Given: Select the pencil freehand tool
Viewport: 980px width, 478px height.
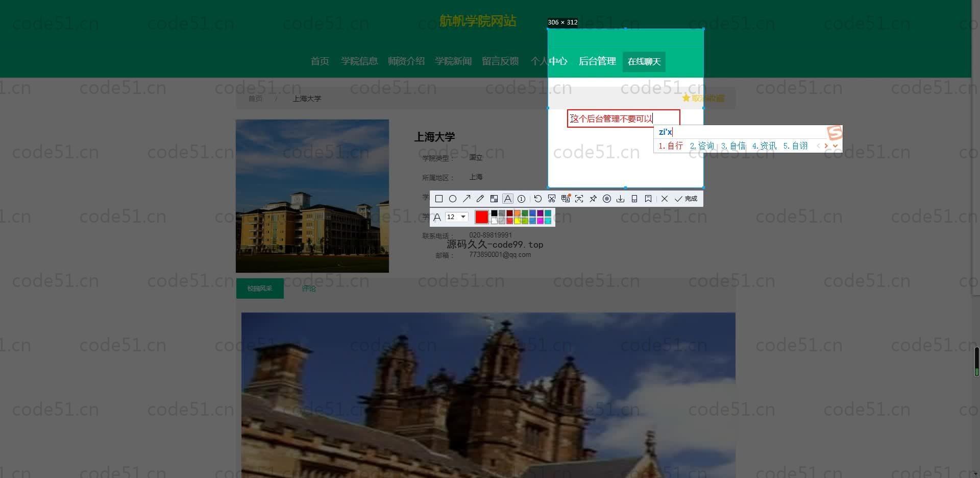Looking at the screenshot, I should point(480,199).
